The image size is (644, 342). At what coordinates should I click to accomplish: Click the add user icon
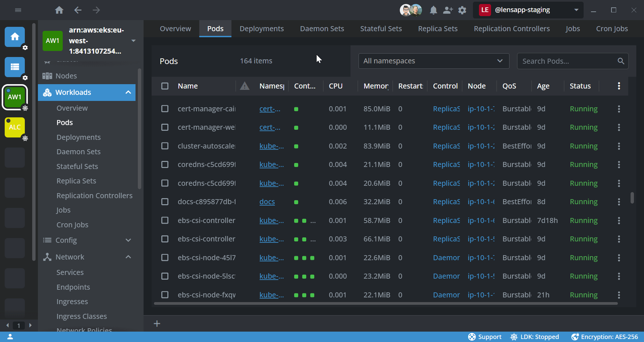click(x=448, y=10)
